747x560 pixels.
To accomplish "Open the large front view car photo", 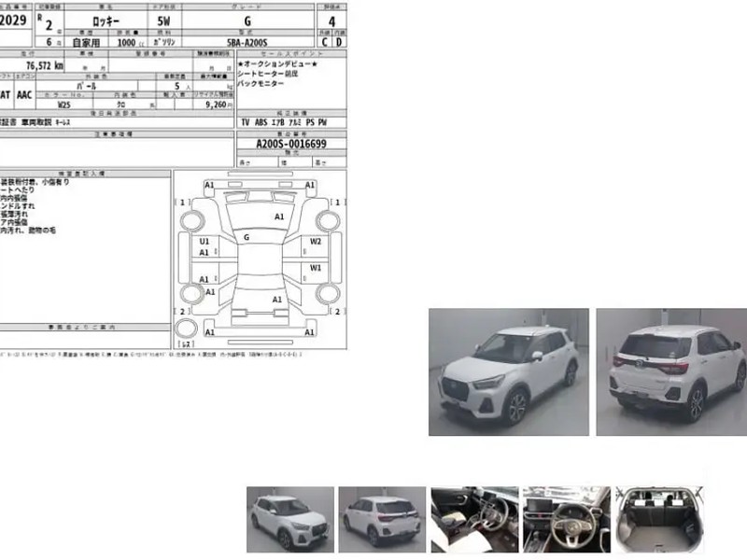I will click(x=508, y=371).
